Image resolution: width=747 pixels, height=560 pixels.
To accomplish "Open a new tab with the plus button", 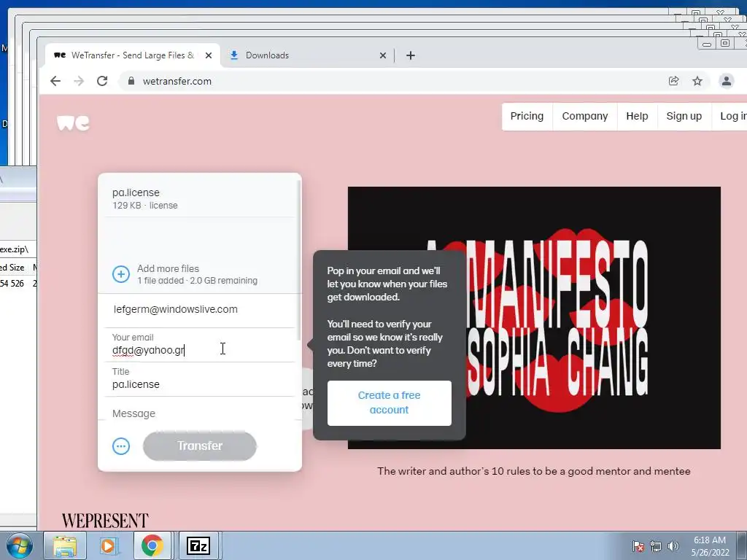I will click(x=411, y=55).
